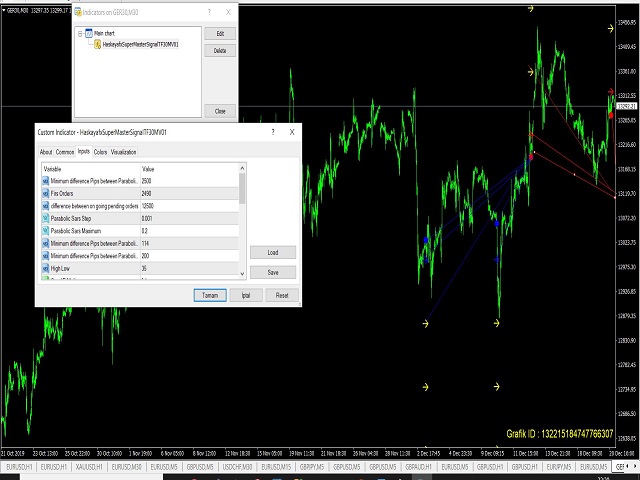640x480 pixels.
Task: Click the inputs list scroll down arrow
Action: (x=242, y=274)
